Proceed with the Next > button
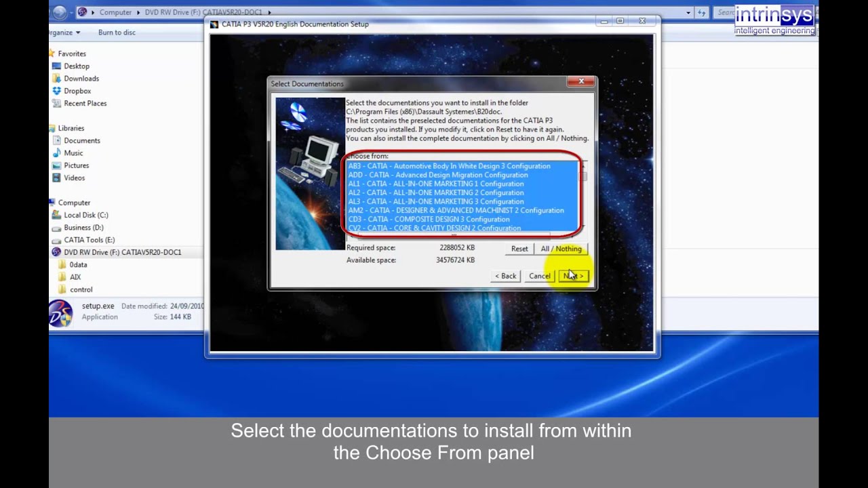This screenshot has height=488, width=868. pyautogui.click(x=574, y=276)
